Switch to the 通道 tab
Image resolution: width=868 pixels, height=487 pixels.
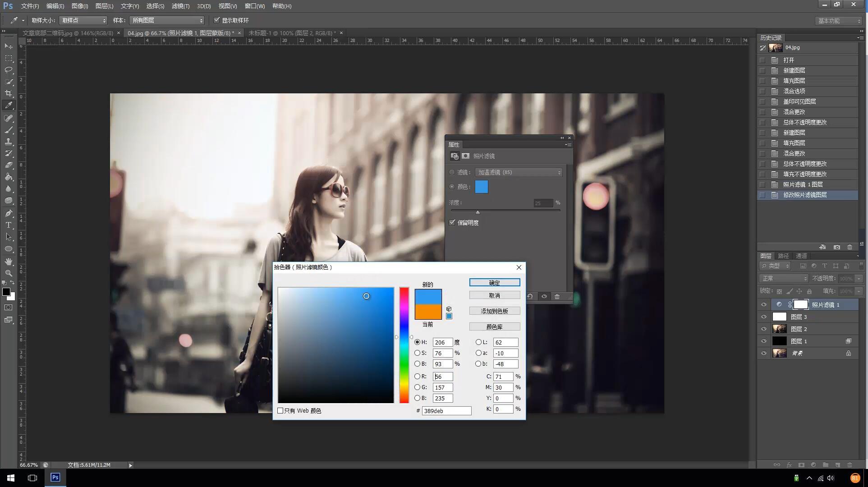point(801,256)
